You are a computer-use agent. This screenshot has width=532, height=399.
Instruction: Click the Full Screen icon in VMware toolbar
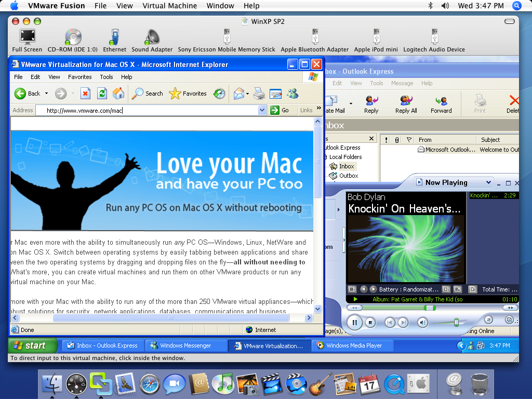(27, 37)
